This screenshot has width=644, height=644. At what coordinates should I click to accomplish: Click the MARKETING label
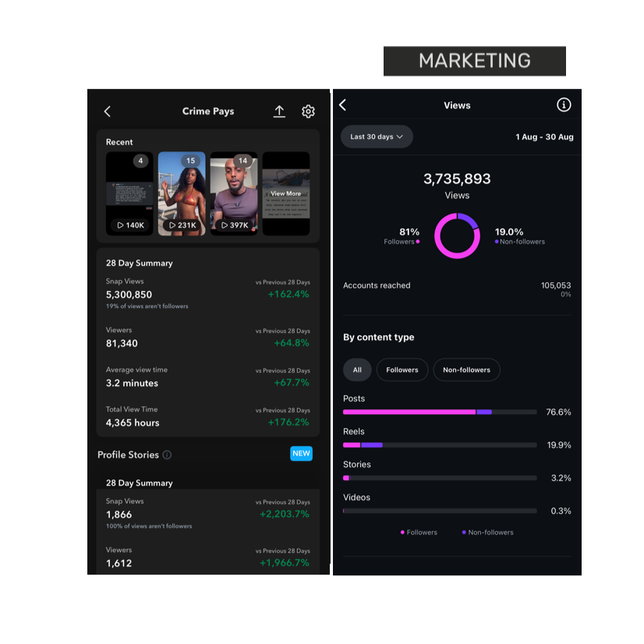474,61
